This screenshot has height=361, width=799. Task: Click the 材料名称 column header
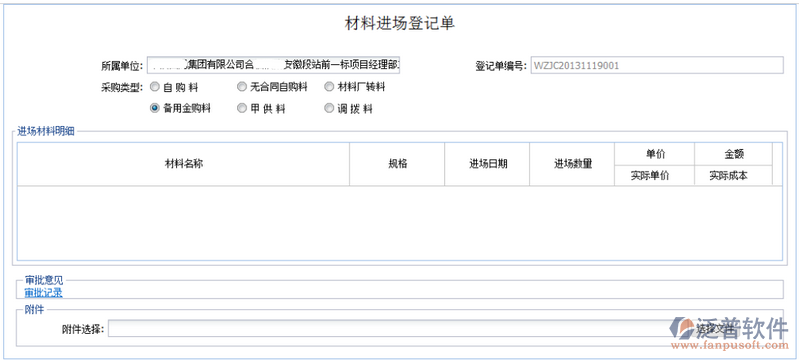[x=183, y=164]
